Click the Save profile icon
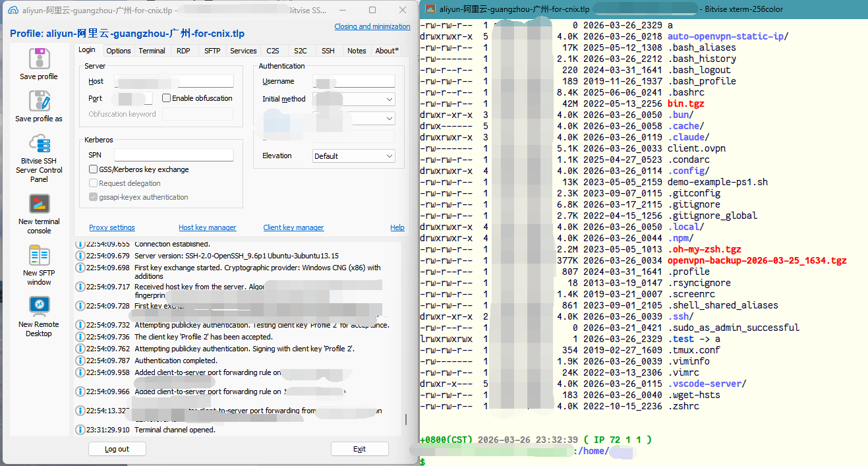 [40, 58]
